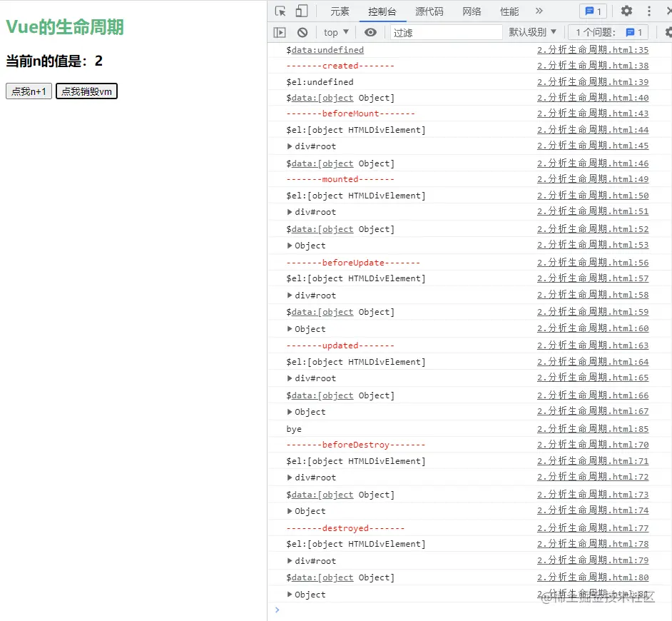Click the Vue的生命周期 page heading
Viewport: 672px width, 621px height.
65,27
